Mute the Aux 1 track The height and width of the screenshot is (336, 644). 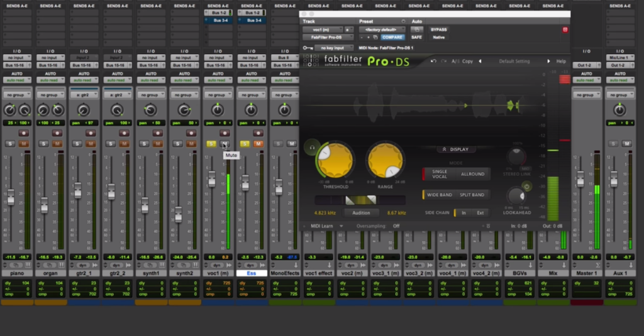tap(627, 144)
